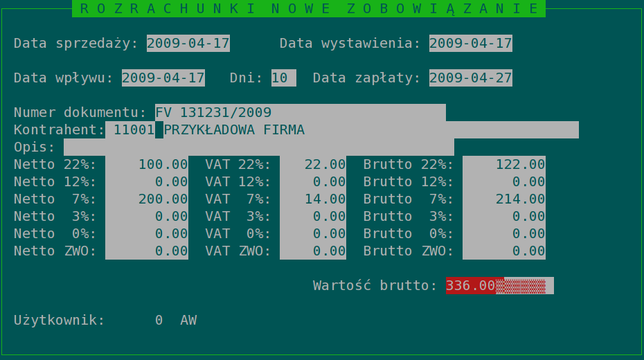Focus the Netto 7% amount field
The width and height of the screenshot is (644, 360).
(147, 199)
